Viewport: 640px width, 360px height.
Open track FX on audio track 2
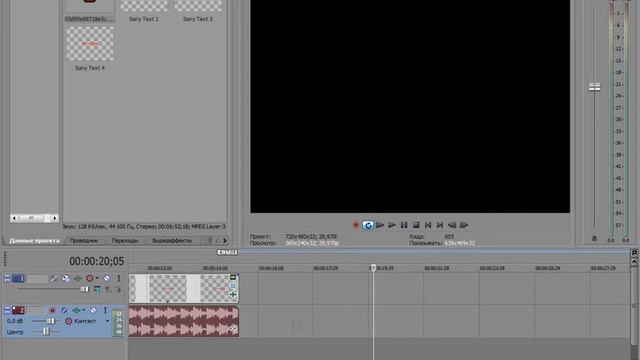(x=76, y=311)
